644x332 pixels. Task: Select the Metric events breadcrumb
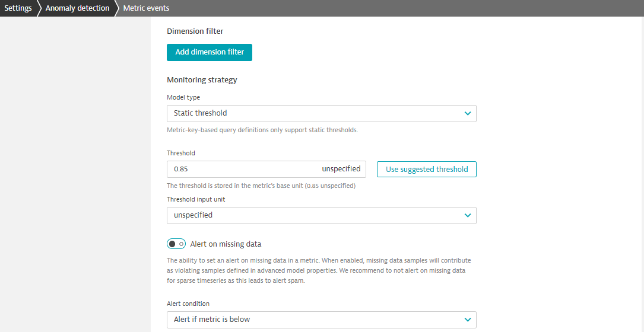(x=146, y=8)
